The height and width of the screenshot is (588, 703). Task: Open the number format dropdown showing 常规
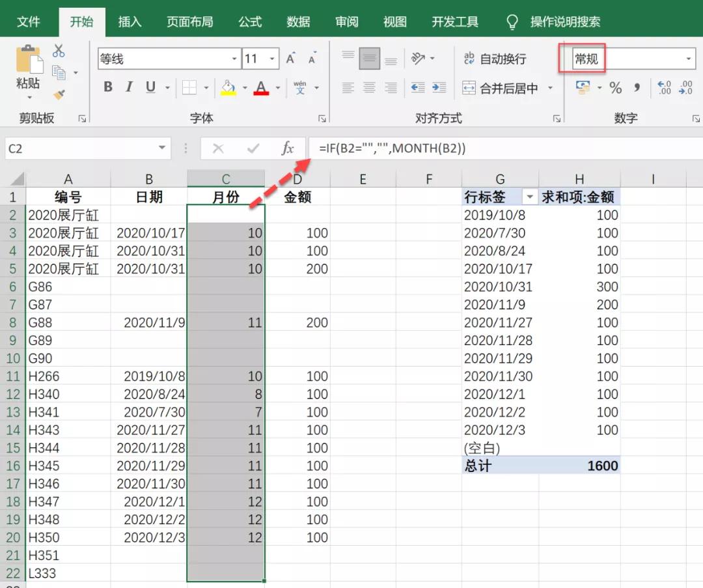click(689, 59)
